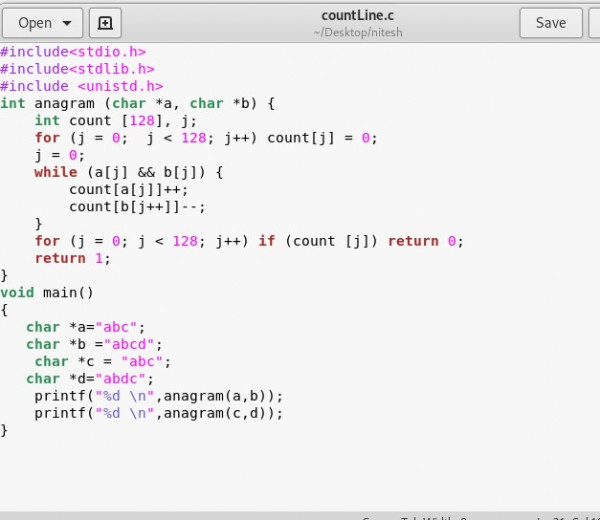Click the anagram function definition line
Image resolution: width=600 pixels, height=520 pixels.
pyautogui.click(x=137, y=103)
